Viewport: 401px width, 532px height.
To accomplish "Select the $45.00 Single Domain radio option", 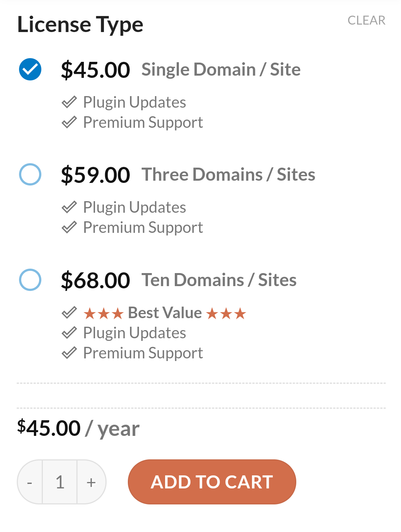I will (30, 70).
